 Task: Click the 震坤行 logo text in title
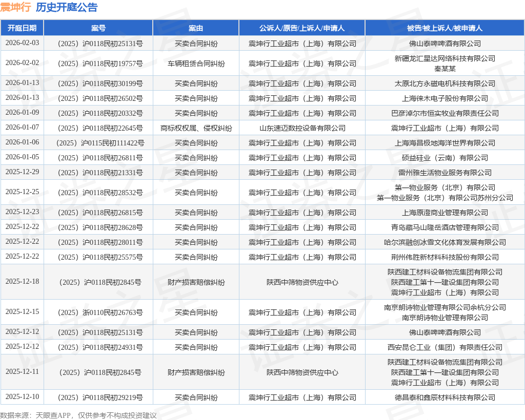pyautogui.click(x=16, y=7)
